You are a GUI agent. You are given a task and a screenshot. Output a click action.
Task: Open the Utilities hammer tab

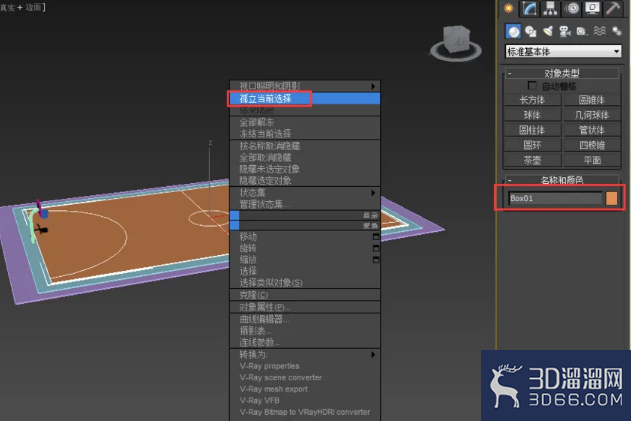click(x=613, y=8)
